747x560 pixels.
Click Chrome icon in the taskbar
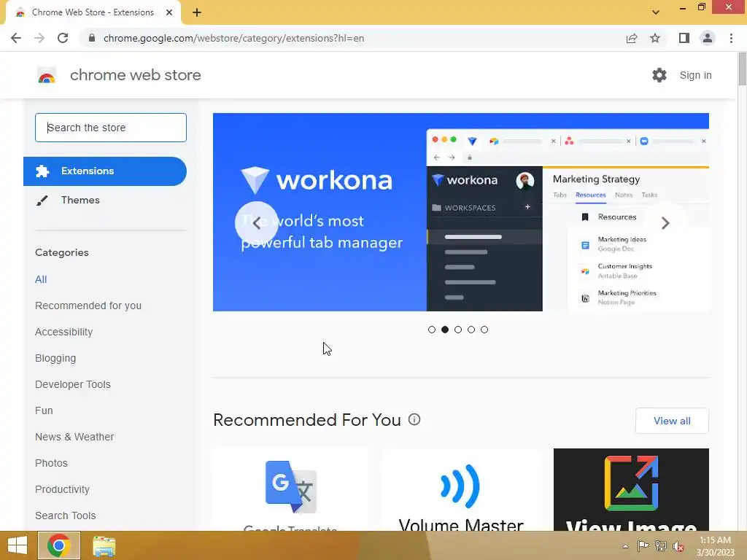pos(59,545)
